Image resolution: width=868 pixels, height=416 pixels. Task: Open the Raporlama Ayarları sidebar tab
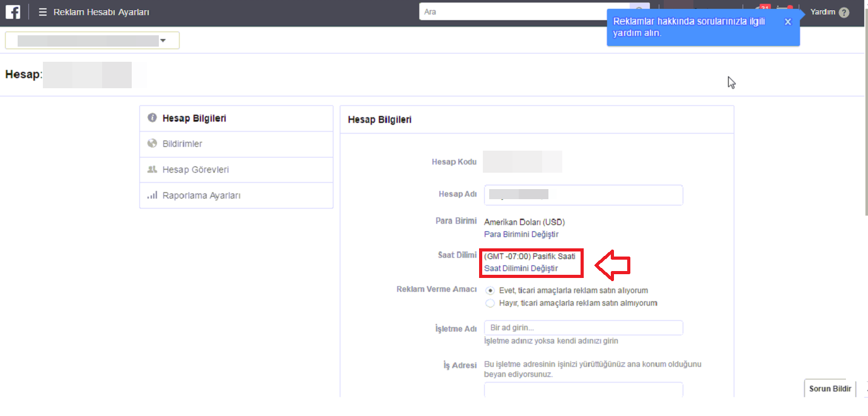(236, 195)
